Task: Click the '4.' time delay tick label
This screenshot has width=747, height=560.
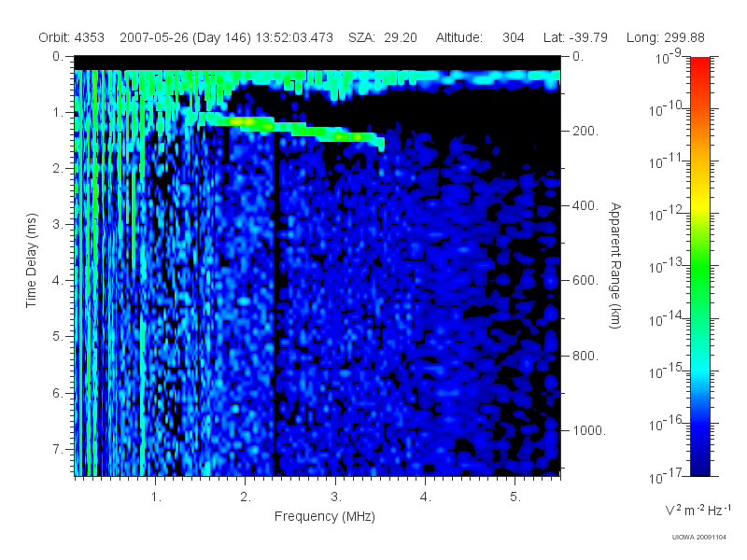Action: point(58,281)
